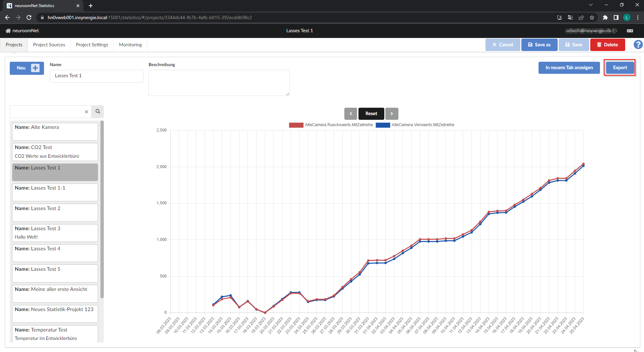Image resolution: width=644 pixels, height=352 pixels.
Task: Select the Lasses Test 3 project
Action: 55,232
